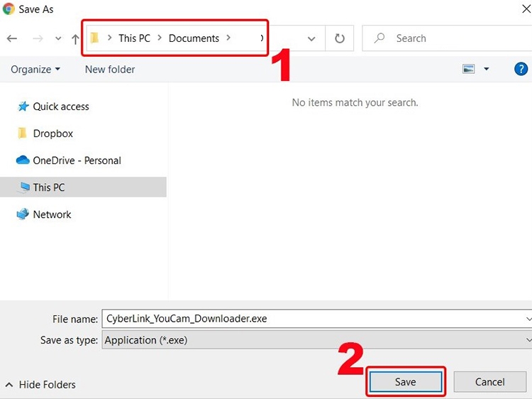Image resolution: width=532 pixels, height=399 pixels.
Task: Open recent locations chevron beside forward arrow
Action: pos(58,38)
